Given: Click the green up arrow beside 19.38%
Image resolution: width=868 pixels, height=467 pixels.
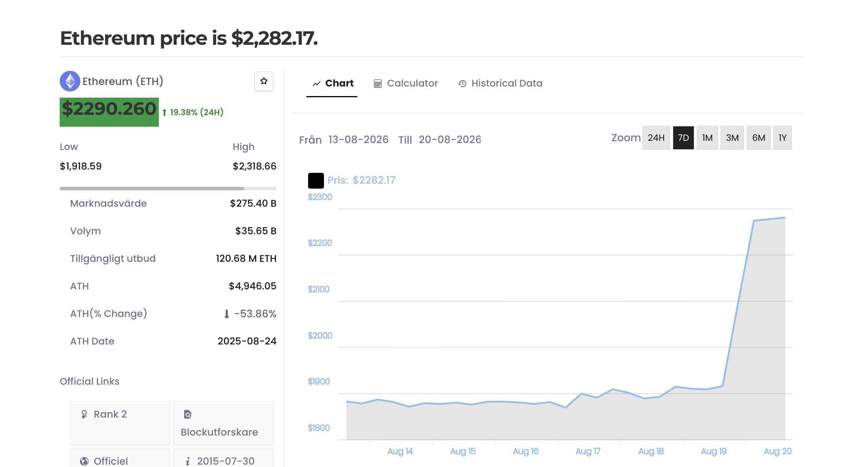Looking at the screenshot, I should tap(165, 113).
